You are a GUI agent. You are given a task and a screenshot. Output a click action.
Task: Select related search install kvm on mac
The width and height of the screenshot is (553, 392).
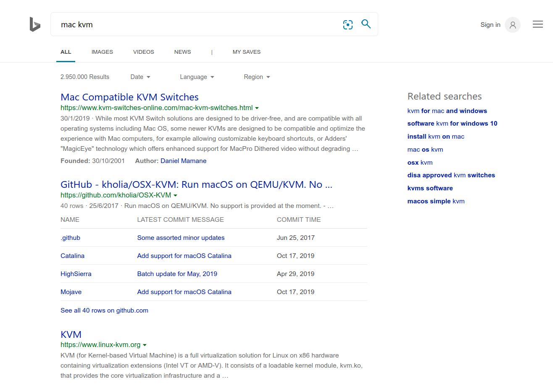(436, 137)
